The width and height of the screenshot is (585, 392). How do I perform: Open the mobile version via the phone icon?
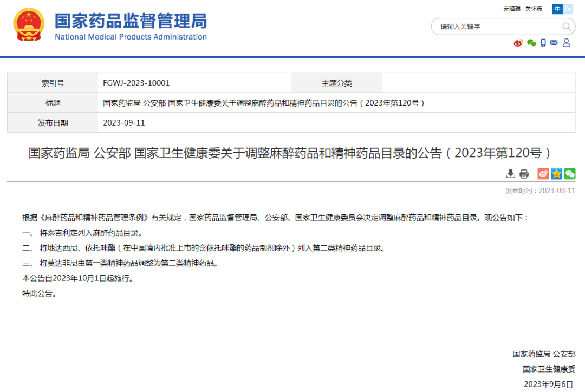point(543,42)
